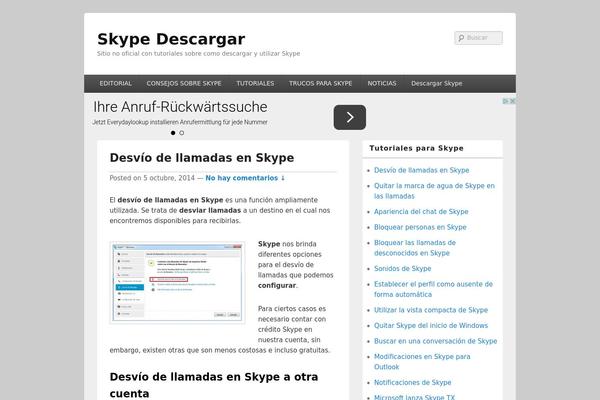Enlarge the Skype settings screenshot thumbnail
This screenshot has height=400, width=600.
coord(177,282)
